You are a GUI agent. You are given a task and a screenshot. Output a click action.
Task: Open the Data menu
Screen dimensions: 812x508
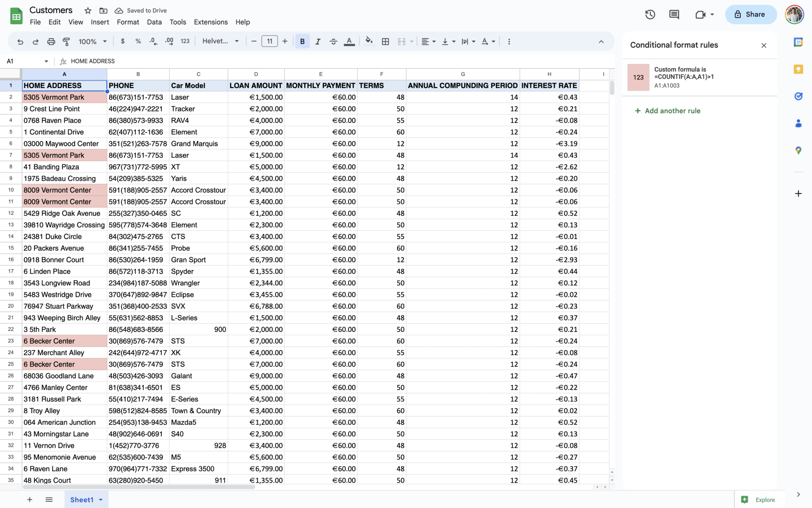click(154, 22)
